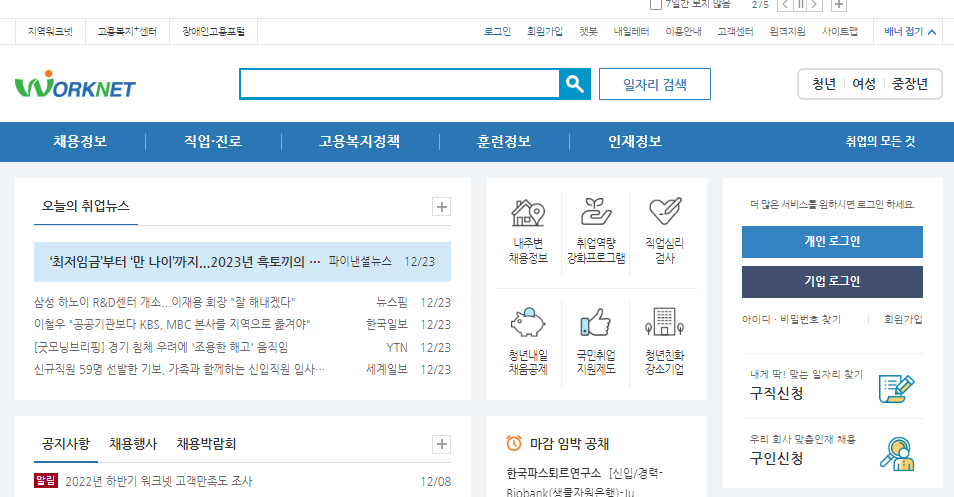Click 회원가입 link under login buttons
The height and width of the screenshot is (497, 954).
pyautogui.click(x=903, y=319)
